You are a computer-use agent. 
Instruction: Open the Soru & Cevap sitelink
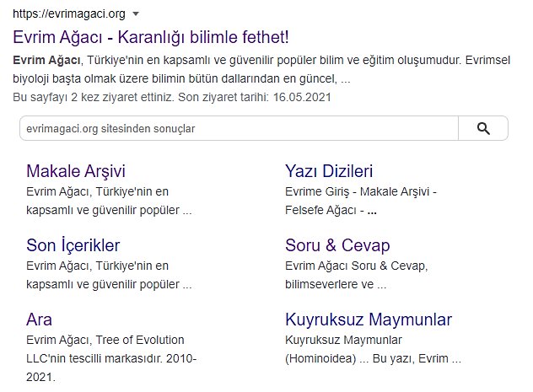pyautogui.click(x=337, y=245)
